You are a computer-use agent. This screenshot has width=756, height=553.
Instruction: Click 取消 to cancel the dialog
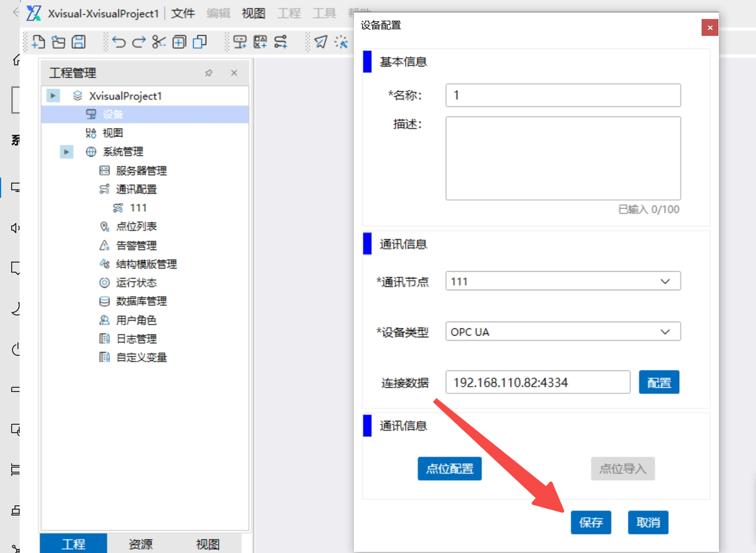pos(648,522)
